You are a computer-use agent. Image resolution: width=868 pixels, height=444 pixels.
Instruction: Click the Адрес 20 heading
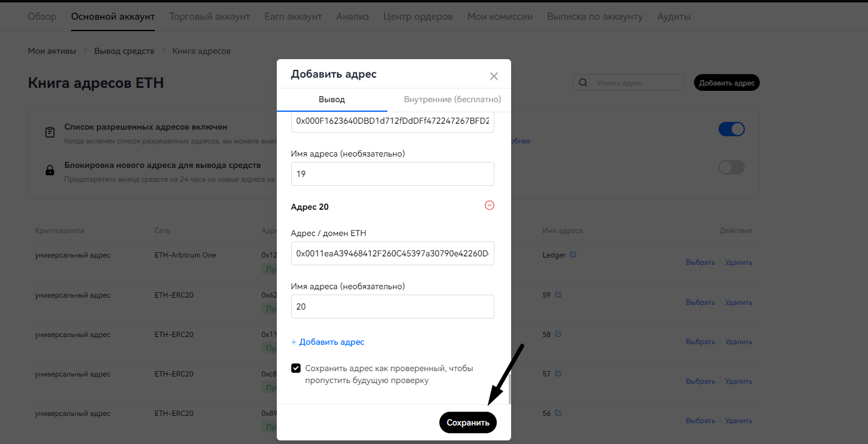coord(310,207)
